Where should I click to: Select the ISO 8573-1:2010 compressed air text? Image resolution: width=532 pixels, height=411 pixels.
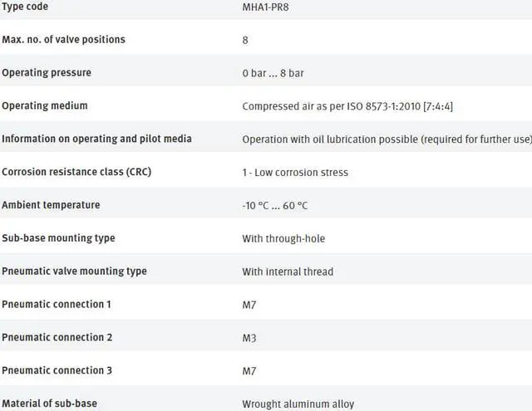347,106
